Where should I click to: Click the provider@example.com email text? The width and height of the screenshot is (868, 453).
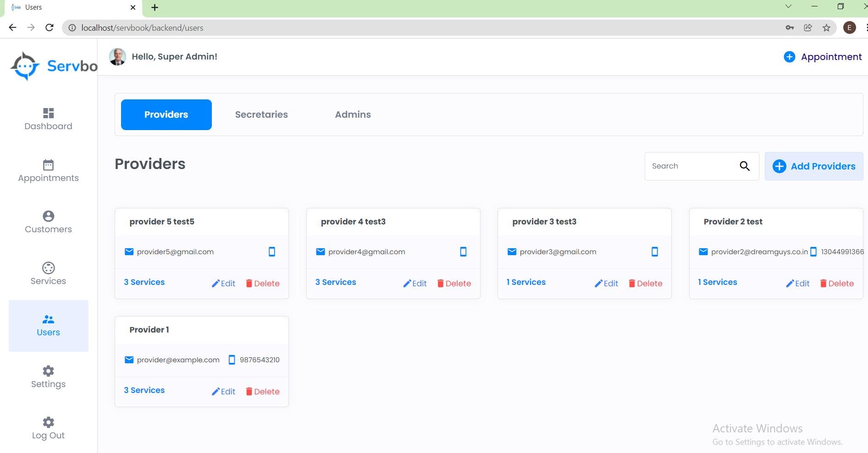[178, 360]
